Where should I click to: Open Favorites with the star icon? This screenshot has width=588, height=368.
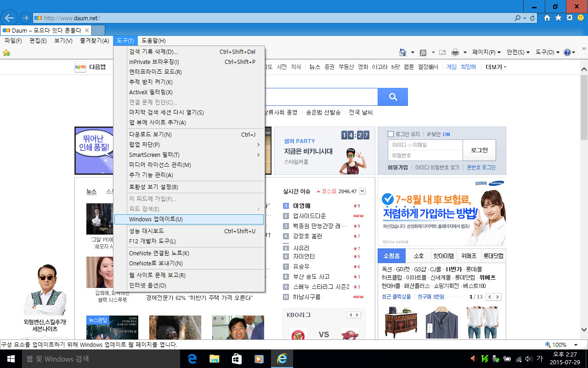click(558, 17)
